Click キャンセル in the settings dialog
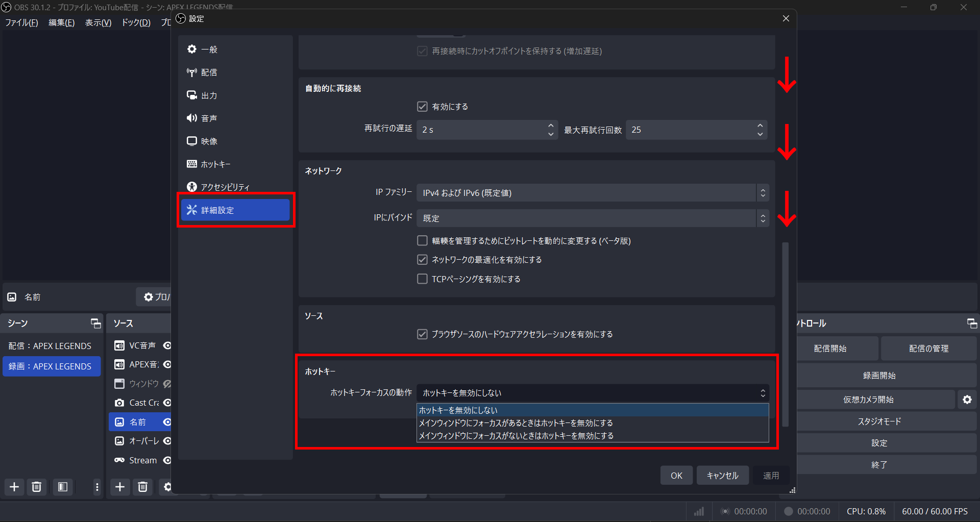The image size is (980, 522). (x=722, y=476)
